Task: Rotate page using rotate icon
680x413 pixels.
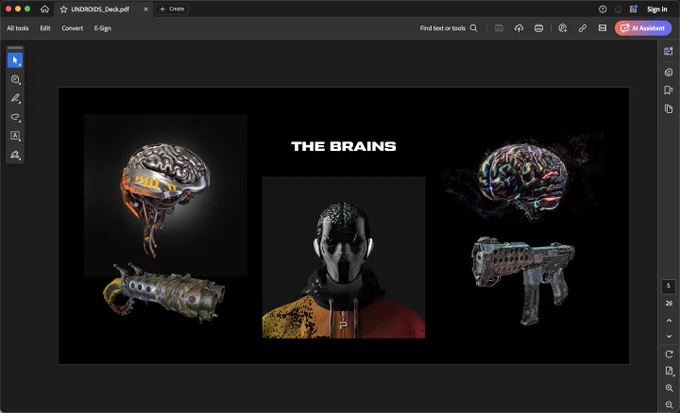Action: [x=669, y=354]
